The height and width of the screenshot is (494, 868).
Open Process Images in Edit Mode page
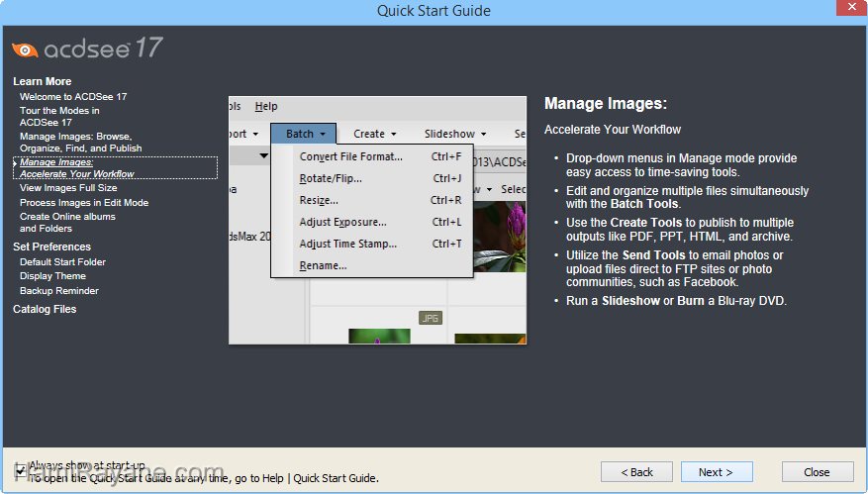click(x=84, y=203)
